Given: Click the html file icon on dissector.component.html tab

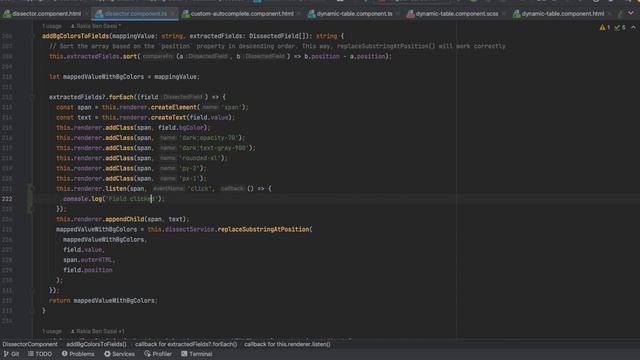Looking at the screenshot, I should tap(7, 14).
